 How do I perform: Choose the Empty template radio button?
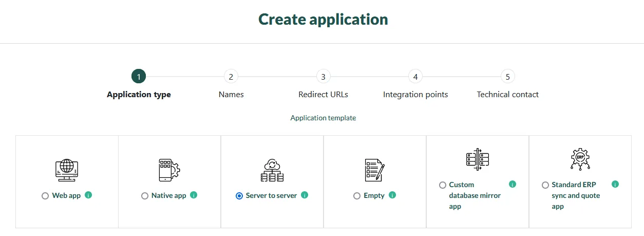point(357,196)
